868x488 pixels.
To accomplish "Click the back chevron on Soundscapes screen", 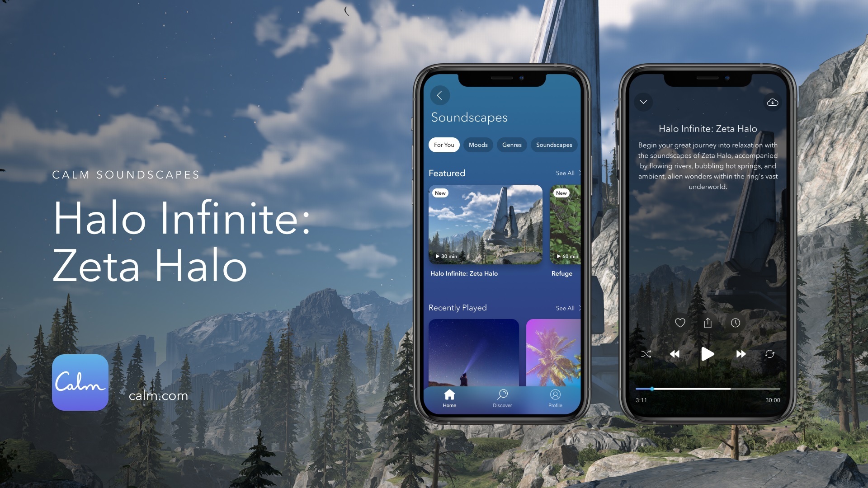I will pyautogui.click(x=439, y=95).
